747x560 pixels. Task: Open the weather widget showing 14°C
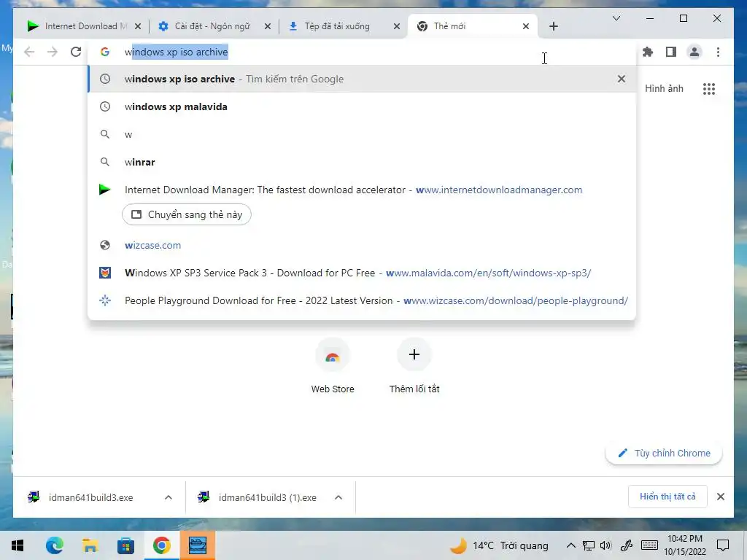499,545
